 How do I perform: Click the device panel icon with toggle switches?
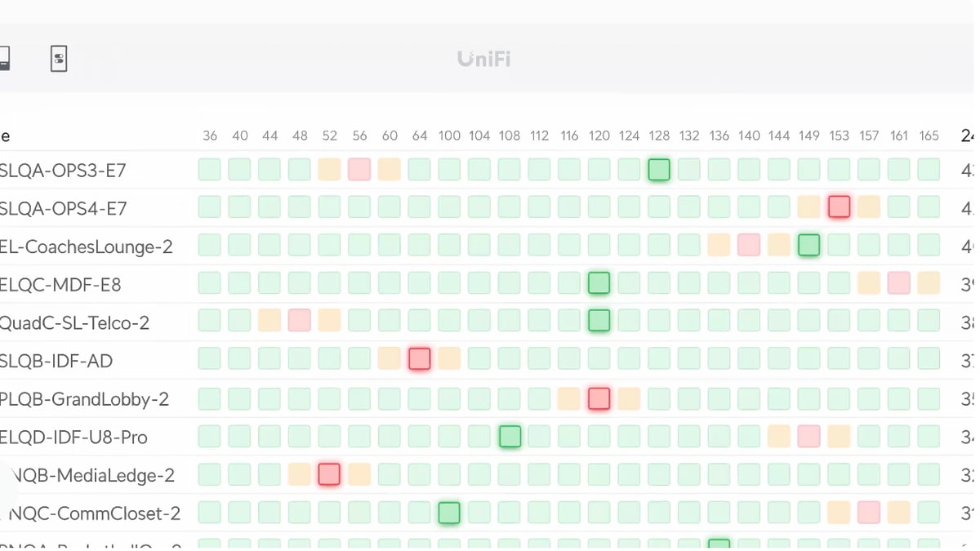[59, 59]
